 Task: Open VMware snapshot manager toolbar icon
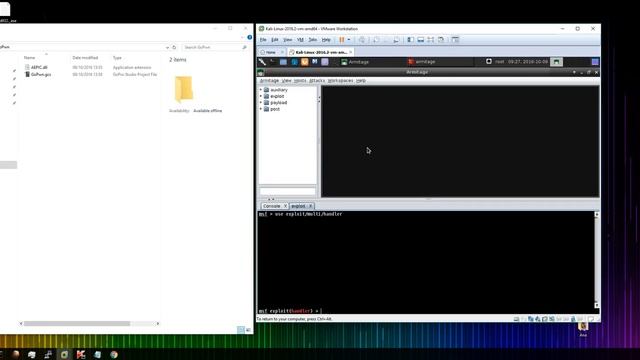[x=396, y=40]
